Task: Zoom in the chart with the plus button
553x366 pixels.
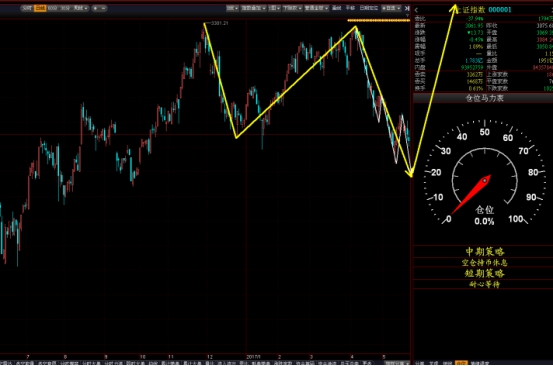Action: [x=95, y=8]
